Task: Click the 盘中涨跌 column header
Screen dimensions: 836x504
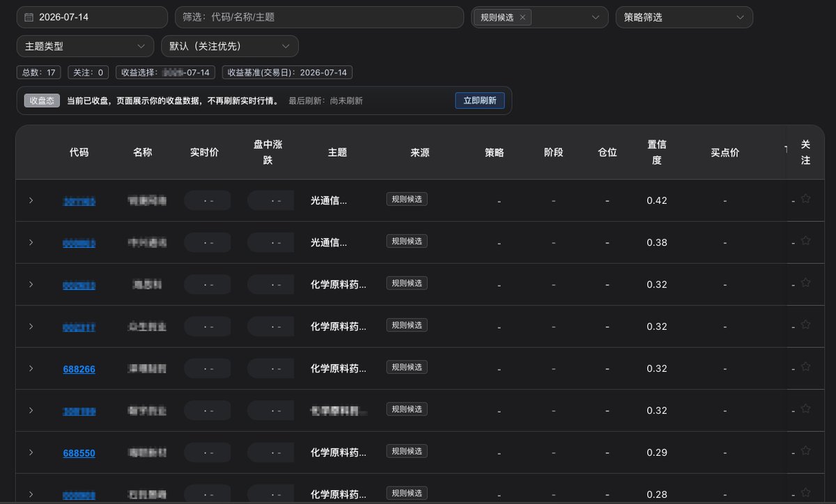Action: tap(268, 152)
